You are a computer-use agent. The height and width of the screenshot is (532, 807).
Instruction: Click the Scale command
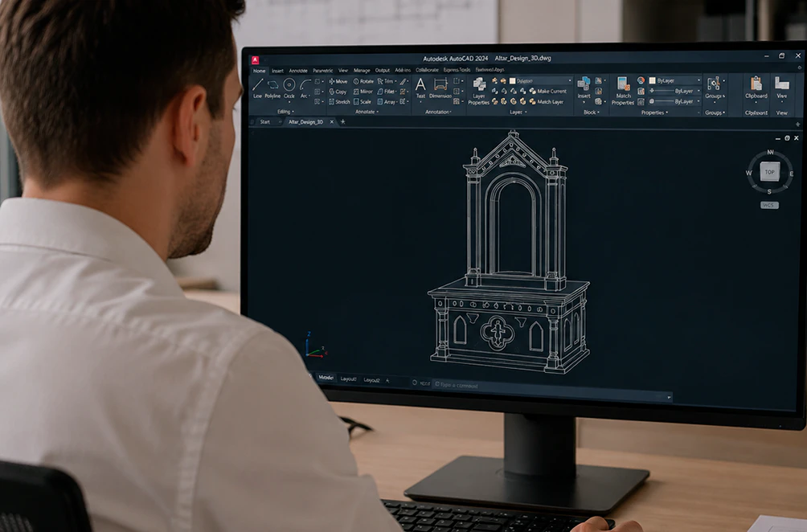click(x=363, y=102)
